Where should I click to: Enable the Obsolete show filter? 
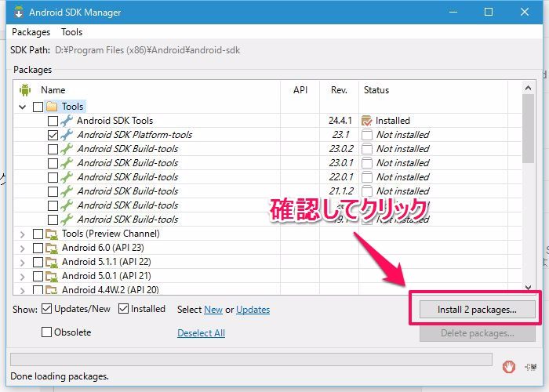[46, 332]
